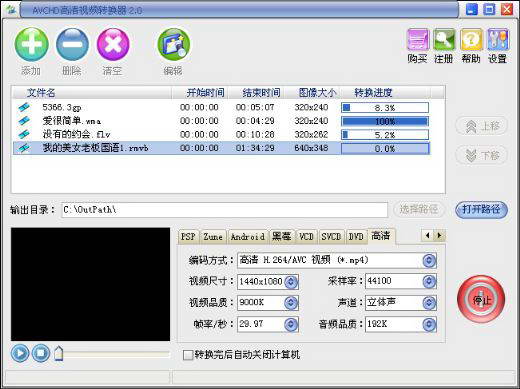This screenshot has height=389, width=520.
Task: Expand the 音频品质 192K dropdown
Action: point(429,324)
